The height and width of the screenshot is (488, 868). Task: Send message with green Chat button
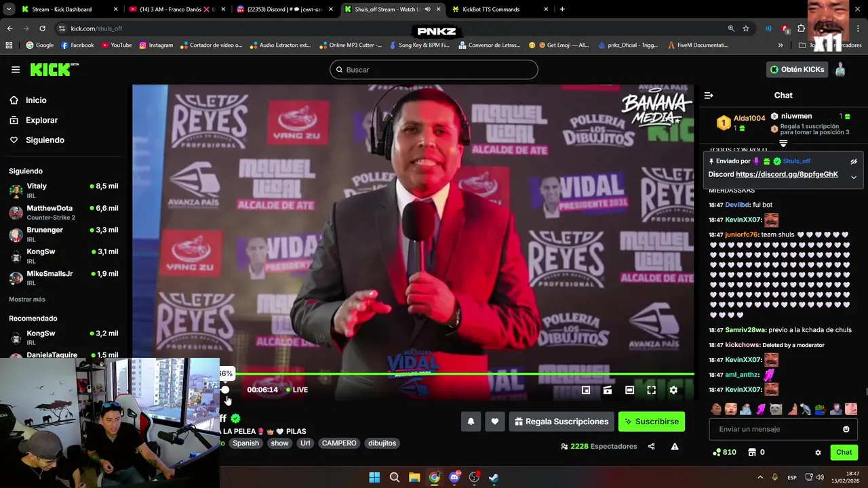[x=844, y=452]
